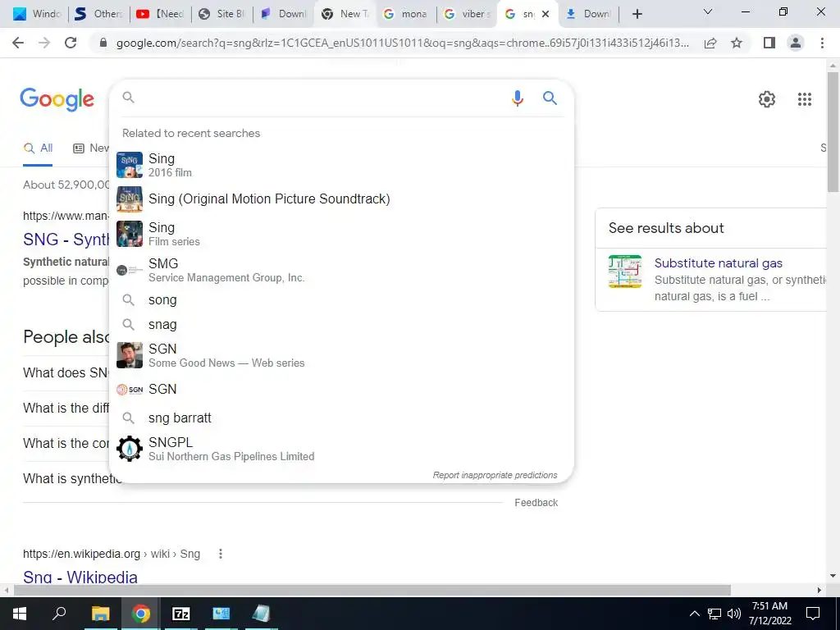This screenshot has width=840, height=630.
Task: Switch to the Others browser tab
Action: [98, 15]
